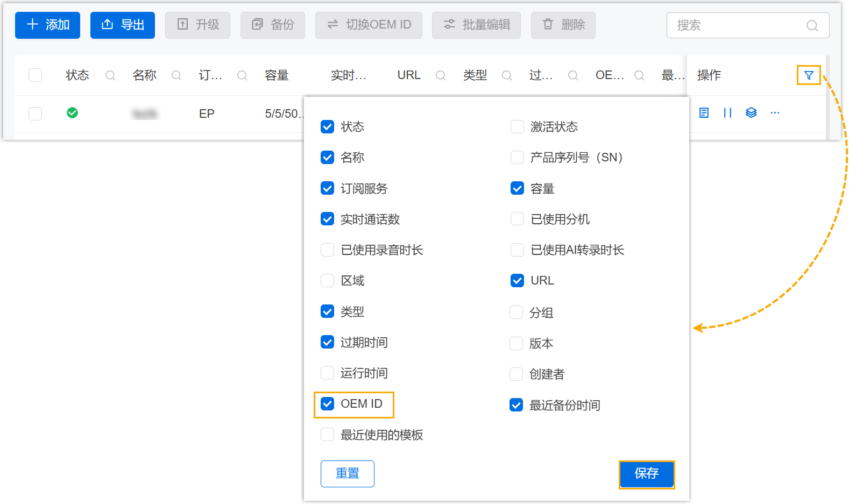Click the document details icon in the row
Image resolution: width=849 pixels, height=504 pixels.
pyautogui.click(x=704, y=113)
